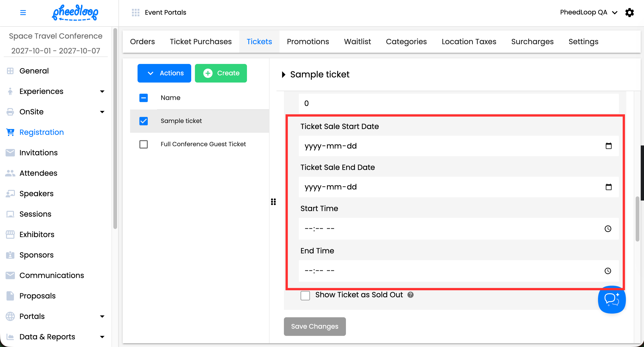Image resolution: width=644 pixels, height=347 pixels.
Task: Expand the Experiences sidebar menu
Action: point(102,92)
